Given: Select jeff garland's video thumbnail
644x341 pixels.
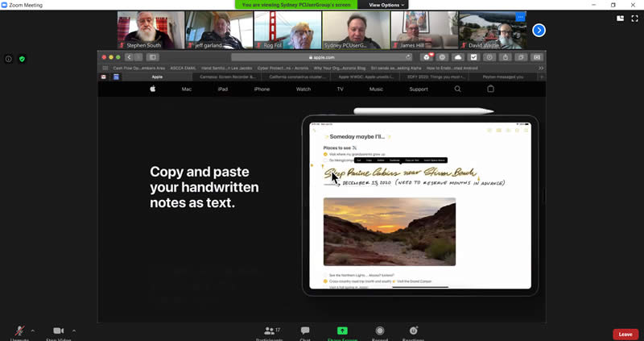Looking at the screenshot, I should point(219,30).
